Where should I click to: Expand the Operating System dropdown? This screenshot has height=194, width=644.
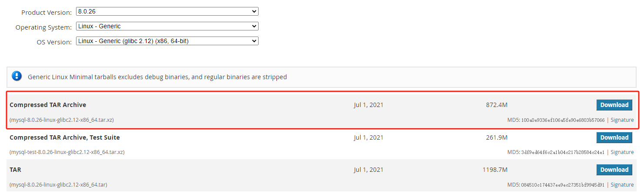click(x=167, y=27)
